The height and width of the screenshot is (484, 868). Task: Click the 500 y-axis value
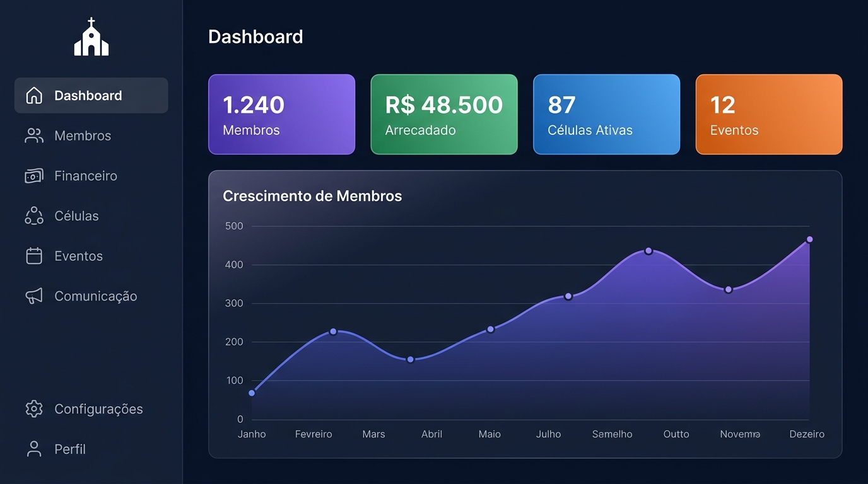tap(234, 226)
